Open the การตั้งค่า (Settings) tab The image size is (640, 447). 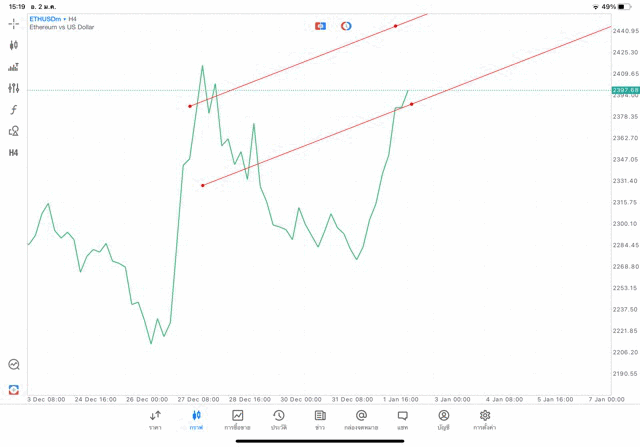pyautogui.click(x=485, y=420)
